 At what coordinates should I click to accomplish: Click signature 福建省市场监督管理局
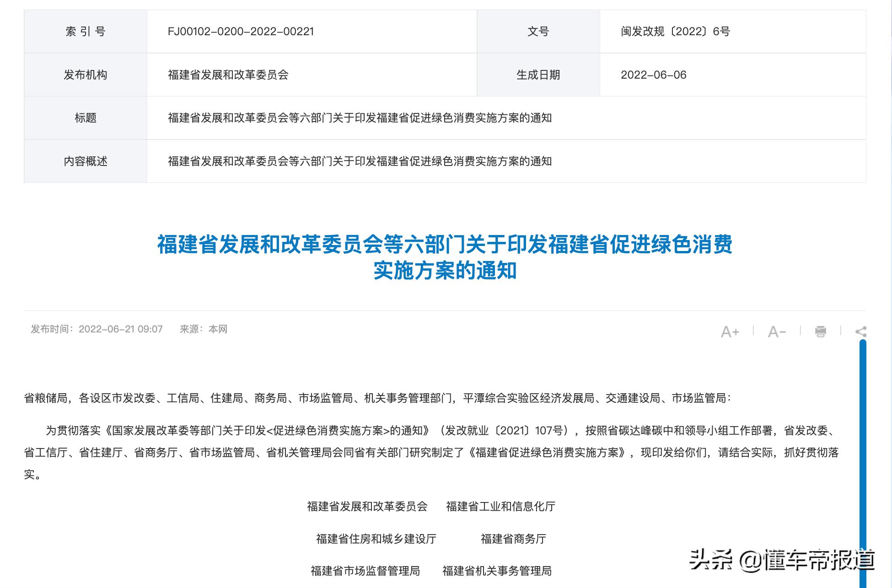pos(365,571)
